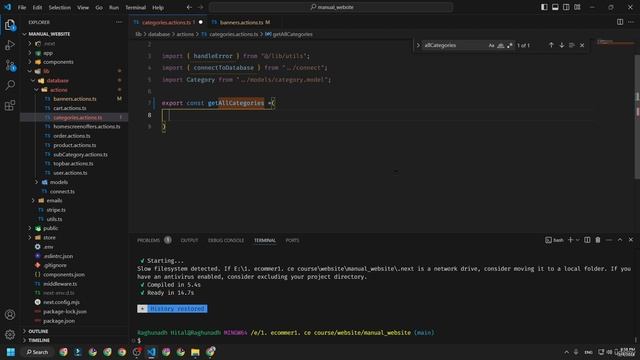Viewport: 640px width, 360px height.
Task: Toggle the secondary side bar layout icon
Action: (x=566, y=7)
